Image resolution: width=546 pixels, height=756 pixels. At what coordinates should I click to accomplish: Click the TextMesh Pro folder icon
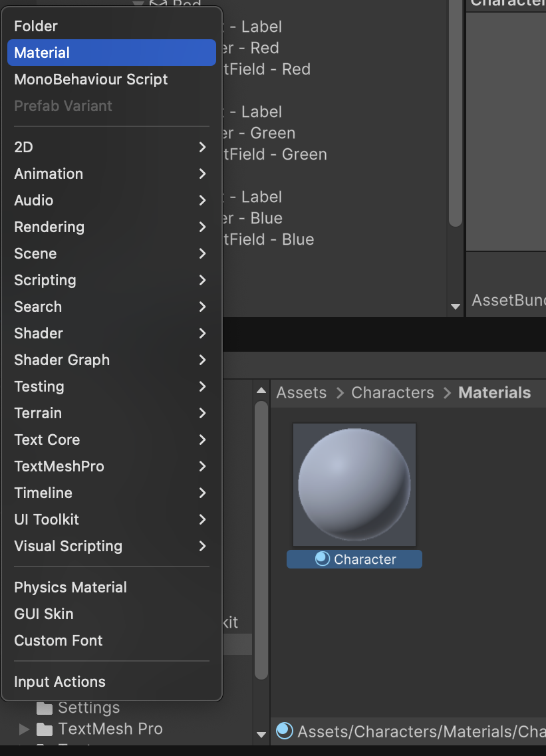pyautogui.click(x=45, y=729)
